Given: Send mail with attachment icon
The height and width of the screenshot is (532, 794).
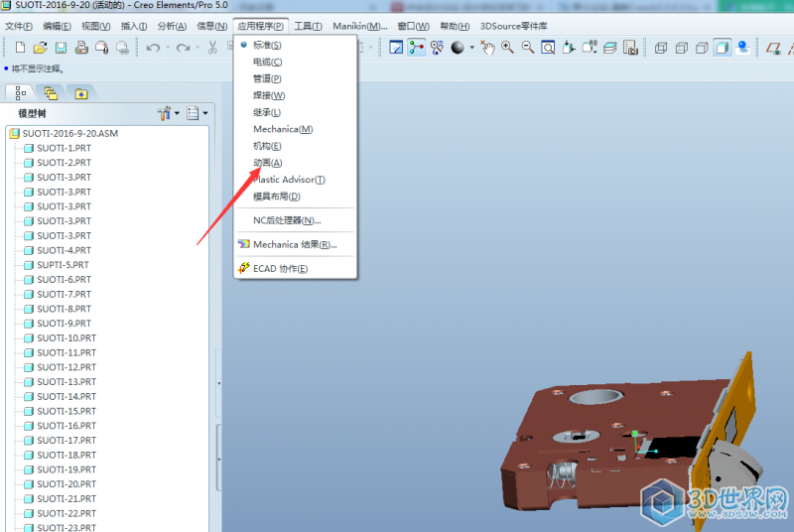Looking at the screenshot, I should (102, 48).
